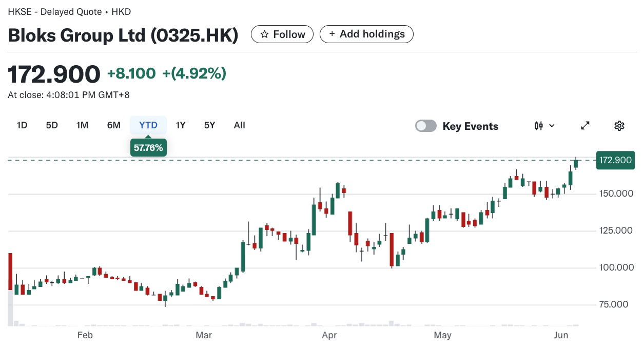Select the 1M time range
The image size is (644, 347).
pyautogui.click(x=82, y=125)
